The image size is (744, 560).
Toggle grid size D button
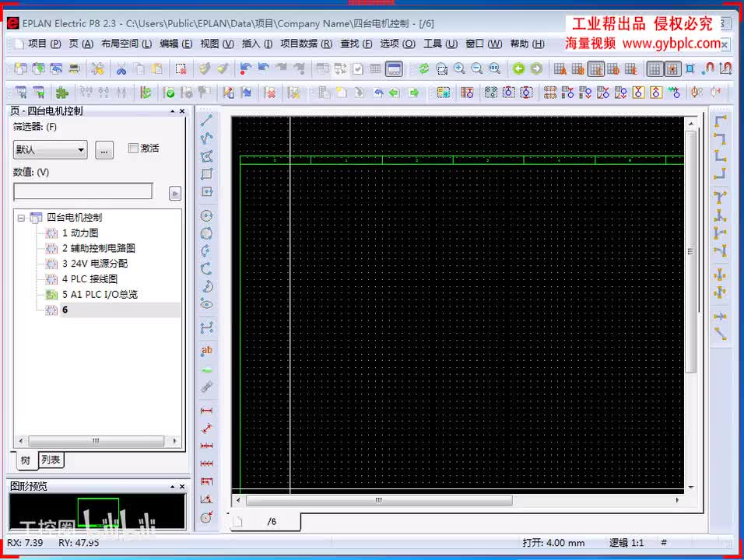coord(613,69)
